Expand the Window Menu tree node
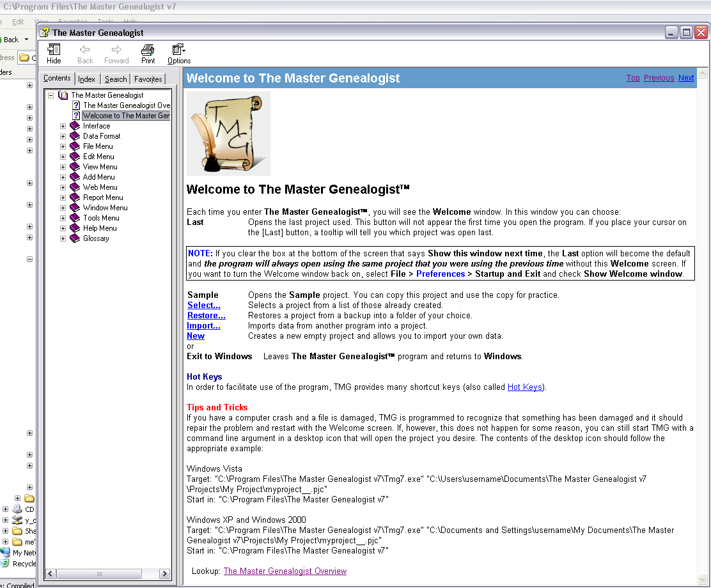 (63, 208)
